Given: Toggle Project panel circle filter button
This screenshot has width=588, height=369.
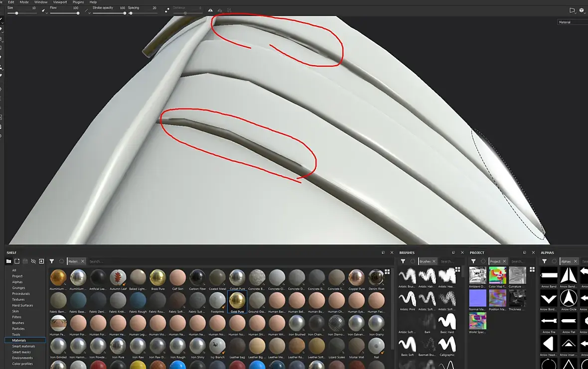Looking at the screenshot, I should (x=483, y=261).
